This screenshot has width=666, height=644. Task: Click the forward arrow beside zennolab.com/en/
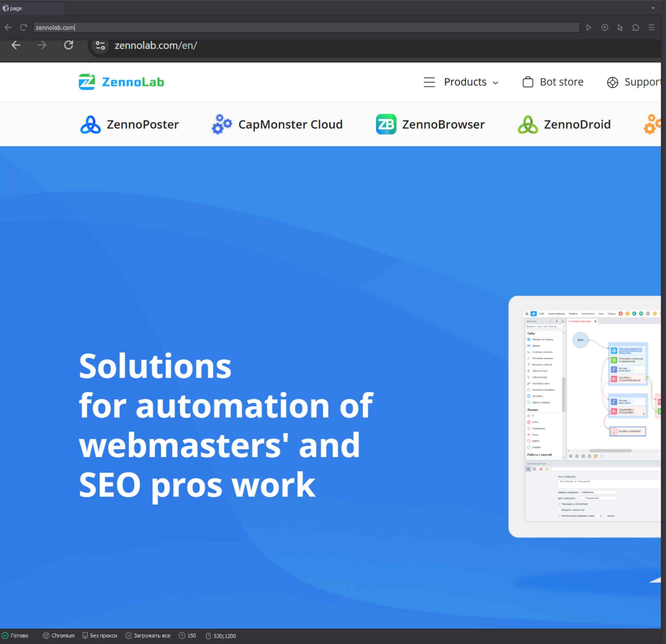click(42, 45)
